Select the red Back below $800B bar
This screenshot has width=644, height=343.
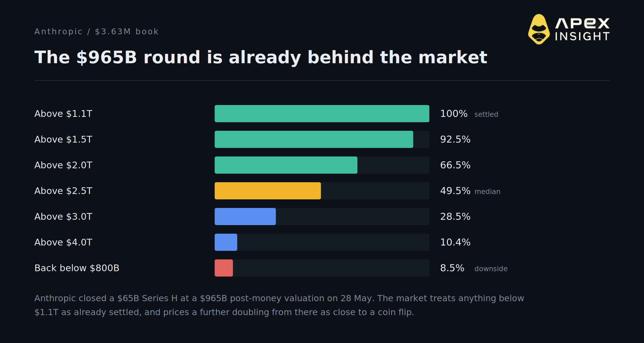tap(224, 268)
